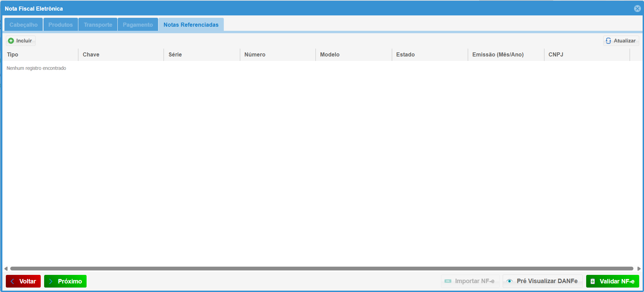Click the horizontal scrollbar track
The width and height of the screenshot is (644, 292).
pos(322,269)
